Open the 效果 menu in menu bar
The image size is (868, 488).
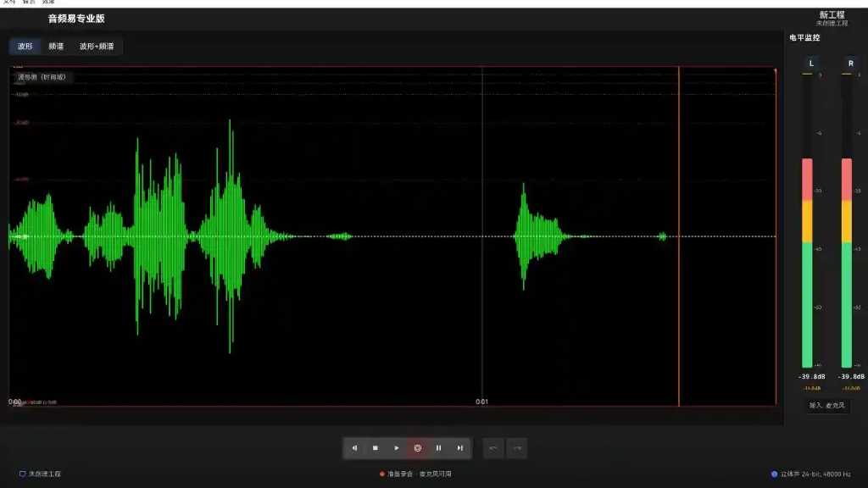(47, 2)
